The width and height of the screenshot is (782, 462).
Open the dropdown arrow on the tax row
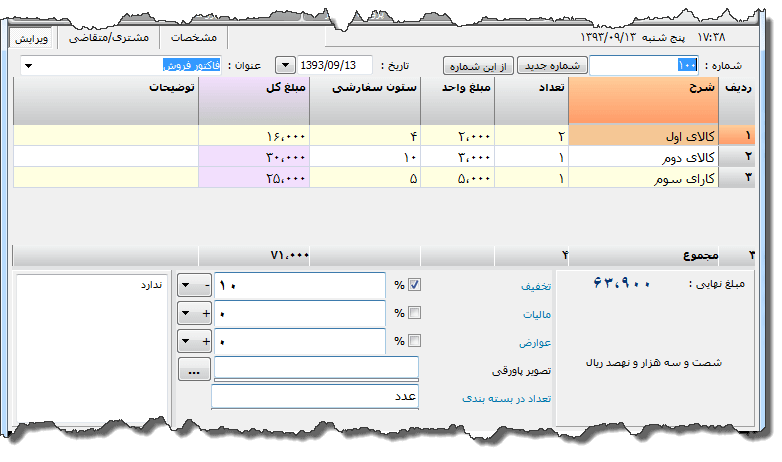point(187,313)
